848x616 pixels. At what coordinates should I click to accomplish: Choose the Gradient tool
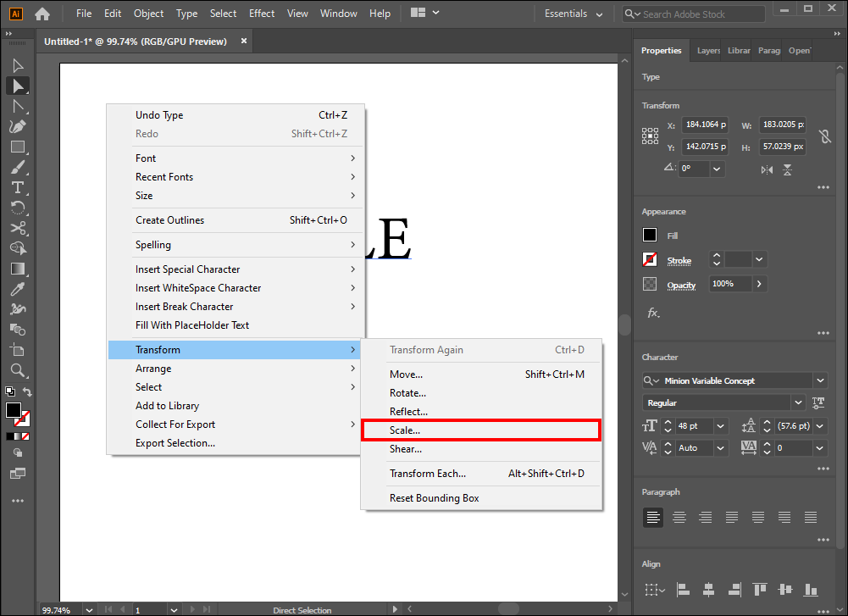click(x=17, y=269)
